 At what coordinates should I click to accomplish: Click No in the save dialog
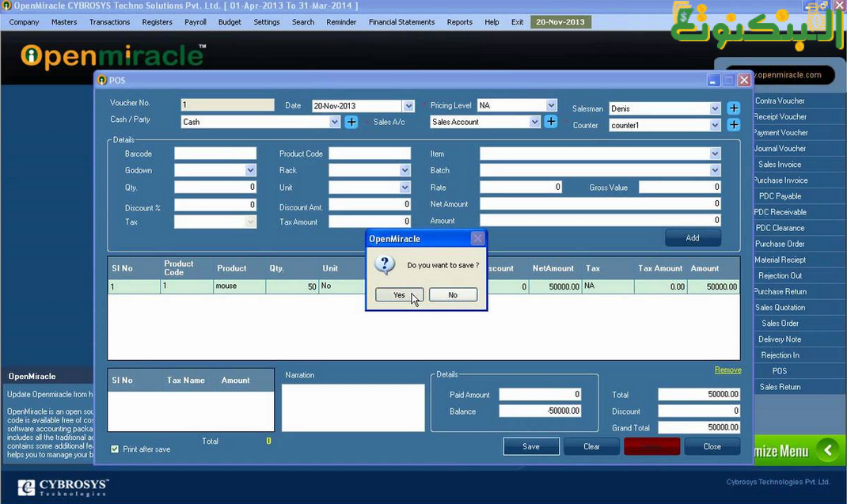coord(453,295)
